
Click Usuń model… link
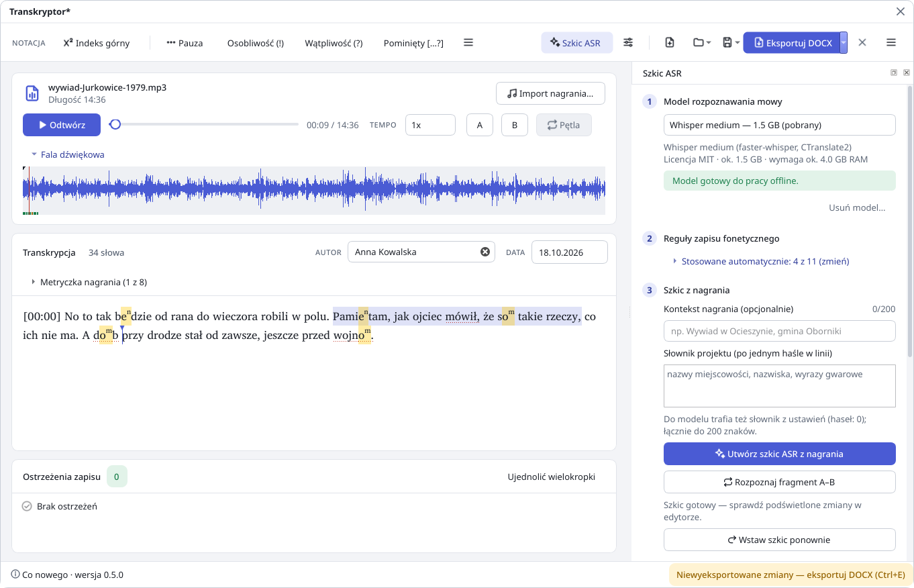click(x=857, y=207)
